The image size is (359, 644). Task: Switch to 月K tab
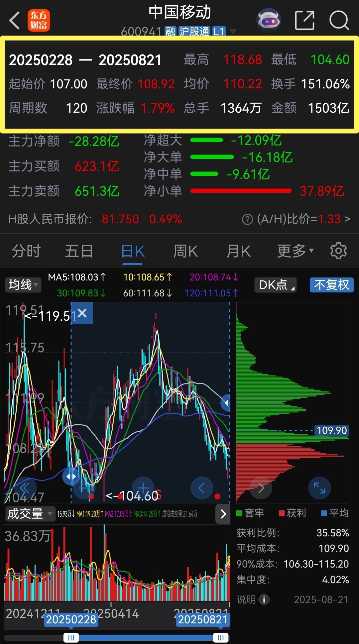click(238, 251)
